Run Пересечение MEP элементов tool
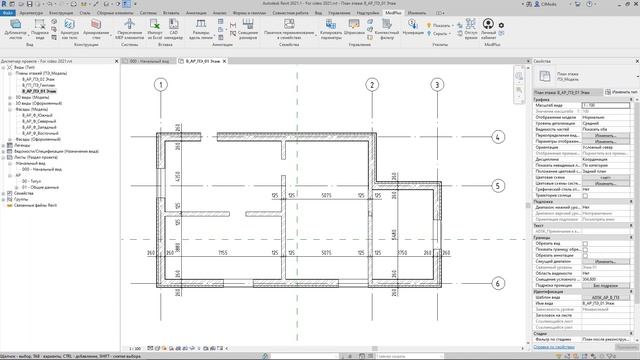This screenshot has height=360, width=640. tap(129, 29)
